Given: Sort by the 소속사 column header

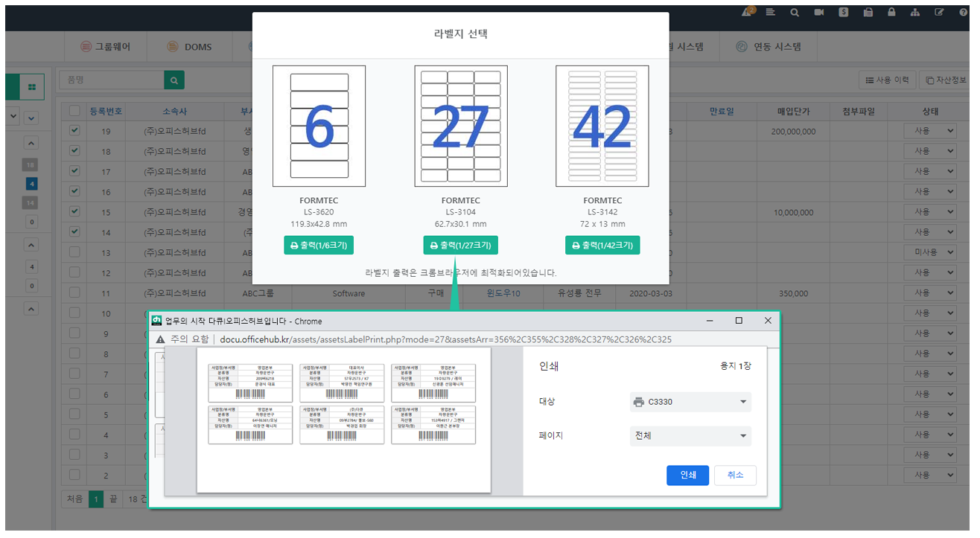Looking at the screenshot, I should (x=174, y=111).
